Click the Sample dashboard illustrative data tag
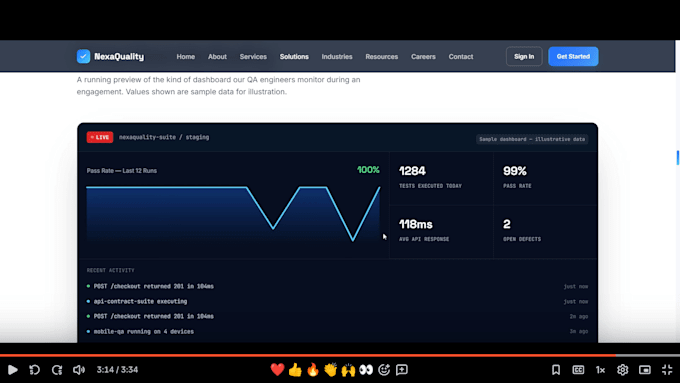The image size is (680, 383). 532,139
